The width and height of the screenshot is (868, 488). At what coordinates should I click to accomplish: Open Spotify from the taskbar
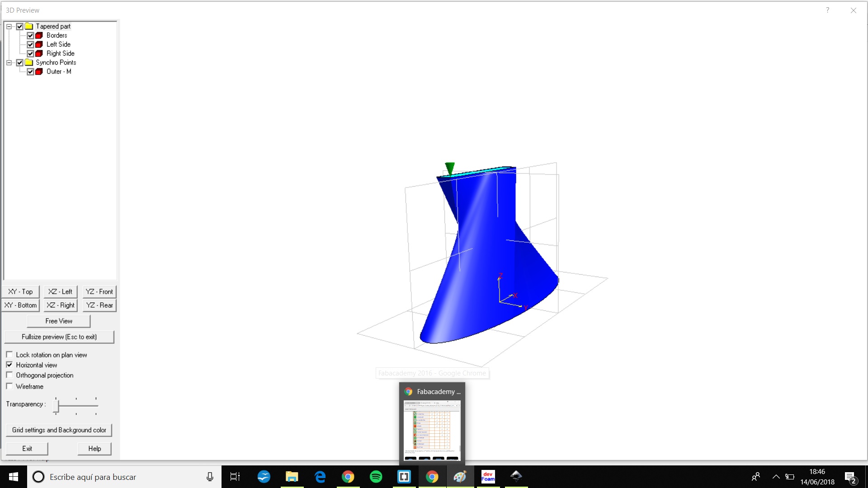(x=376, y=477)
